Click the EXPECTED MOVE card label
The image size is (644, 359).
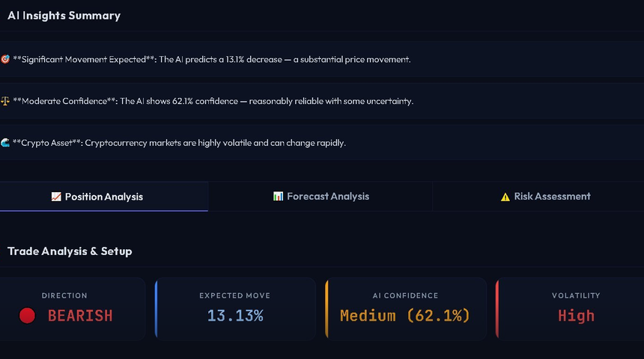(x=235, y=295)
